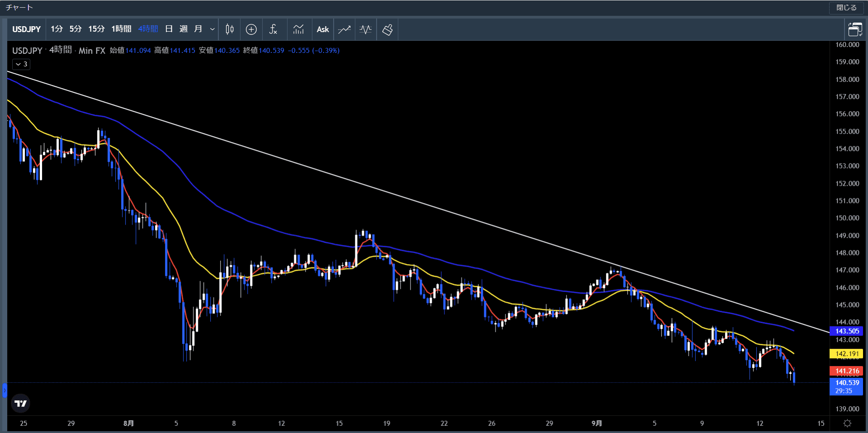Click the change value -0.555 (-0.39%)

(314, 51)
